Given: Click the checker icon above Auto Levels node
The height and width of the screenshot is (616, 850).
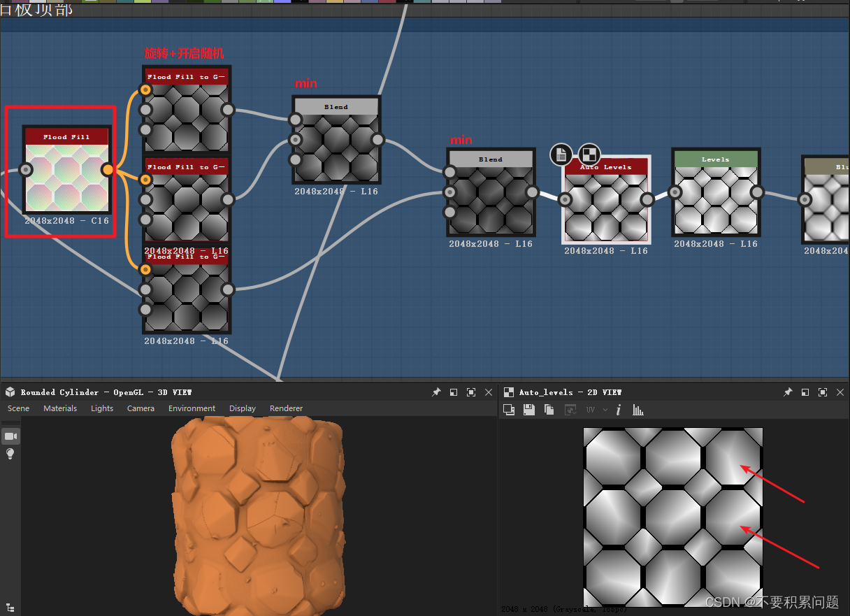Looking at the screenshot, I should [x=590, y=154].
